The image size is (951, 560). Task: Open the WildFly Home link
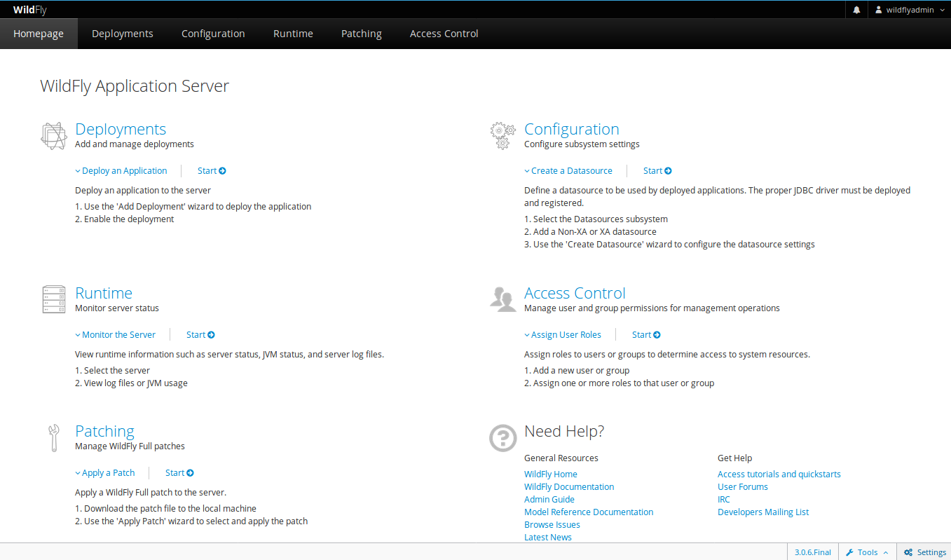pos(551,474)
